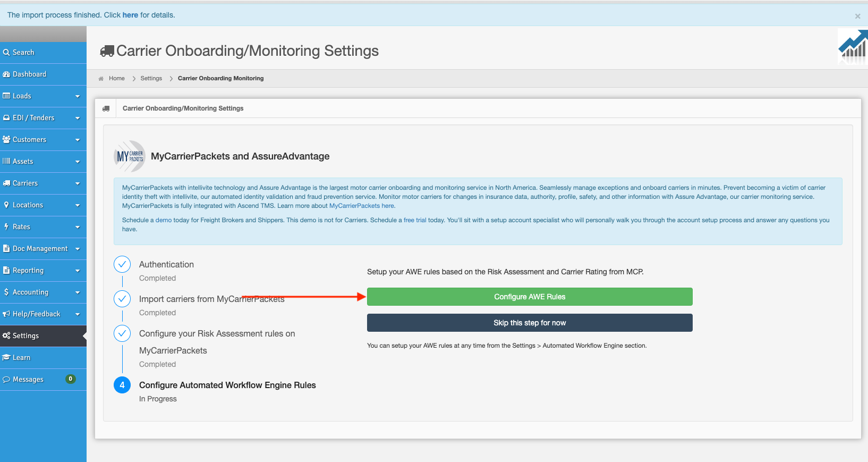Click the Doc Management file icon
Viewport: 868px width, 462px height.
click(6, 248)
